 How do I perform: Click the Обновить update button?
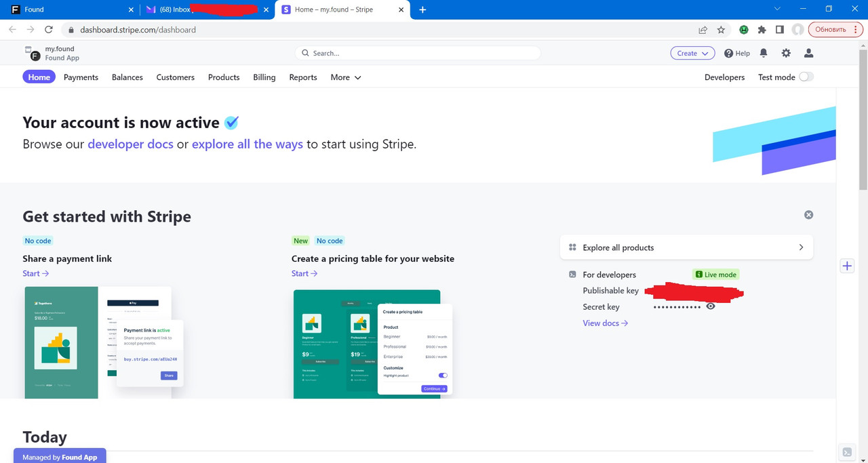coord(835,30)
